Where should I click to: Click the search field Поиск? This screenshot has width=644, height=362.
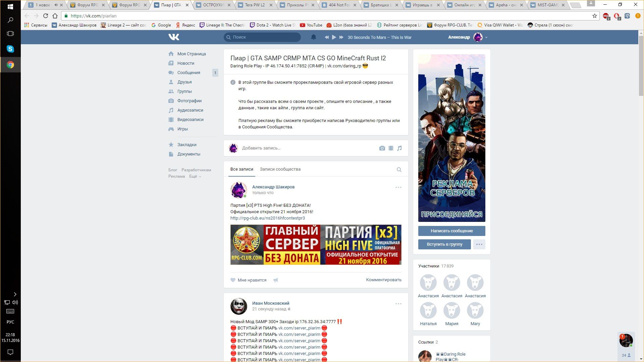(x=262, y=37)
